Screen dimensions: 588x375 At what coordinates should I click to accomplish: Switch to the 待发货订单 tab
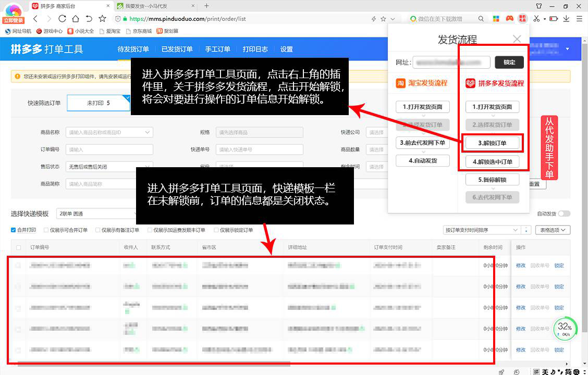133,49
